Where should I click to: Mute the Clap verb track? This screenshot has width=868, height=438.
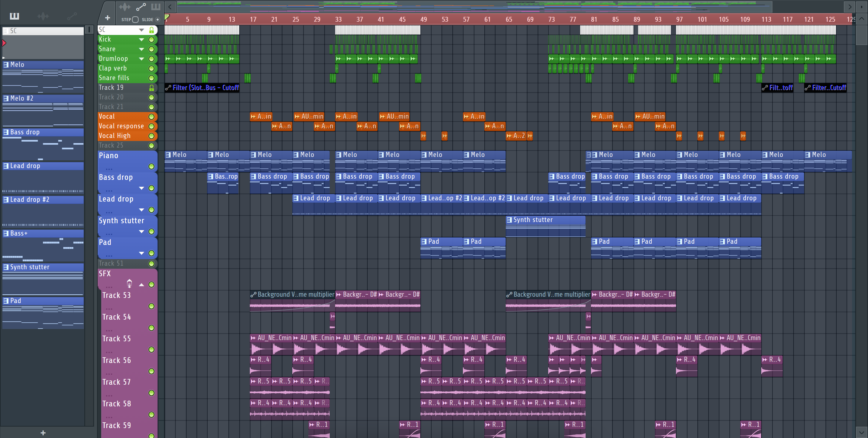[152, 69]
